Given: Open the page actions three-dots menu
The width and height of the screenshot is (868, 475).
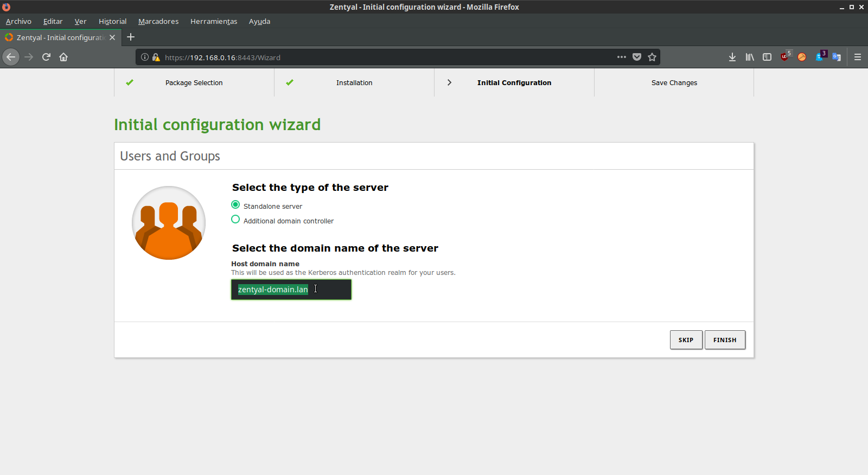Looking at the screenshot, I should (x=622, y=57).
